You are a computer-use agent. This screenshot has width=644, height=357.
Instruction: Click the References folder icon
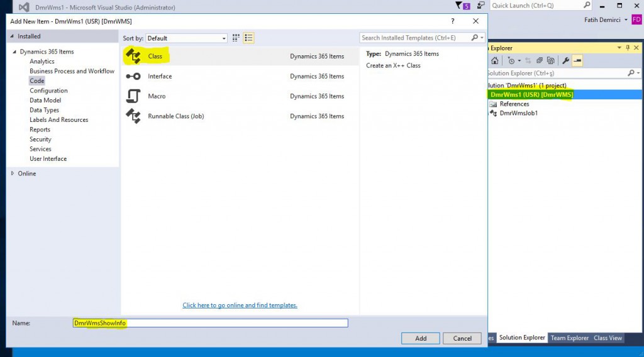(x=493, y=104)
